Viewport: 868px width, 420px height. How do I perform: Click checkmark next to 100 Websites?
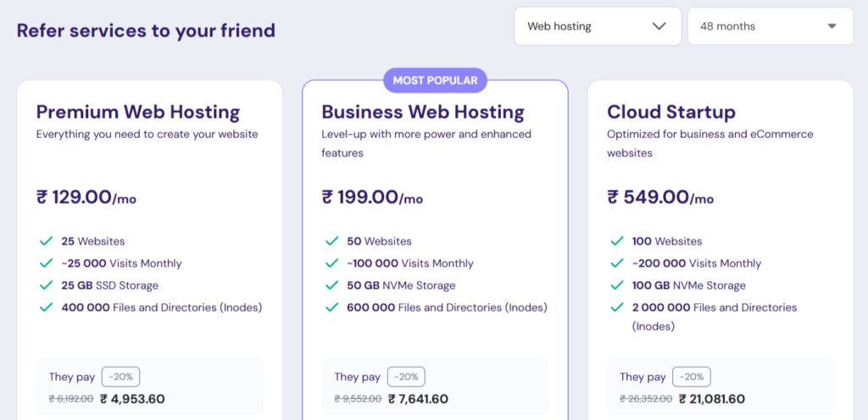coord(617,241)
